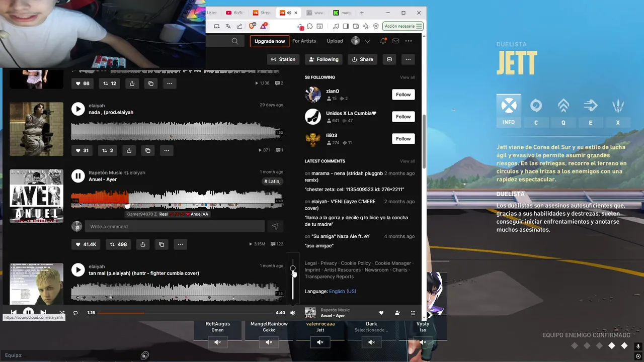This screenshot has height=362, width=644.
Task: Copy link icon on the Anuel - Ayer row
Action: pos(162,244)
